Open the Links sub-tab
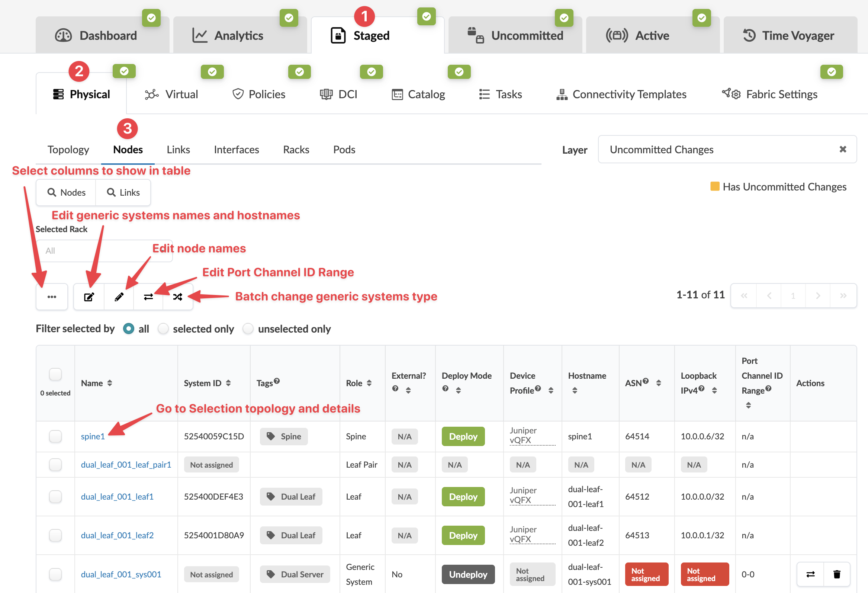The width and height of the screenshot is (868, 593). [x=178, y=150]
